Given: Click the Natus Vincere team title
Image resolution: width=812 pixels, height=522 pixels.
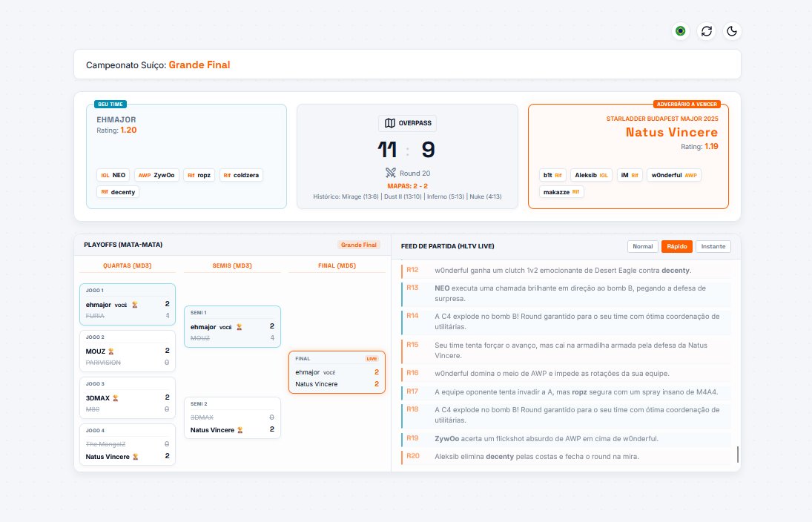Looking at the screenshot, I should [672, 132].
